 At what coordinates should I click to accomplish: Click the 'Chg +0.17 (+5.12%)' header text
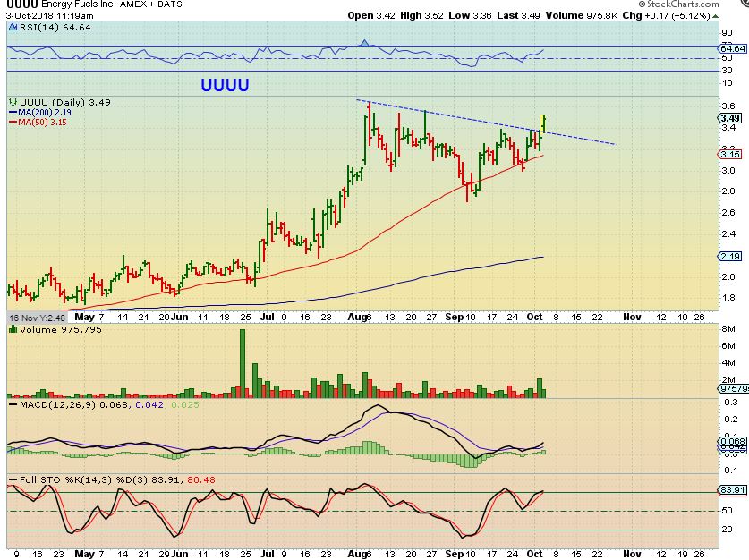(667, 15)
